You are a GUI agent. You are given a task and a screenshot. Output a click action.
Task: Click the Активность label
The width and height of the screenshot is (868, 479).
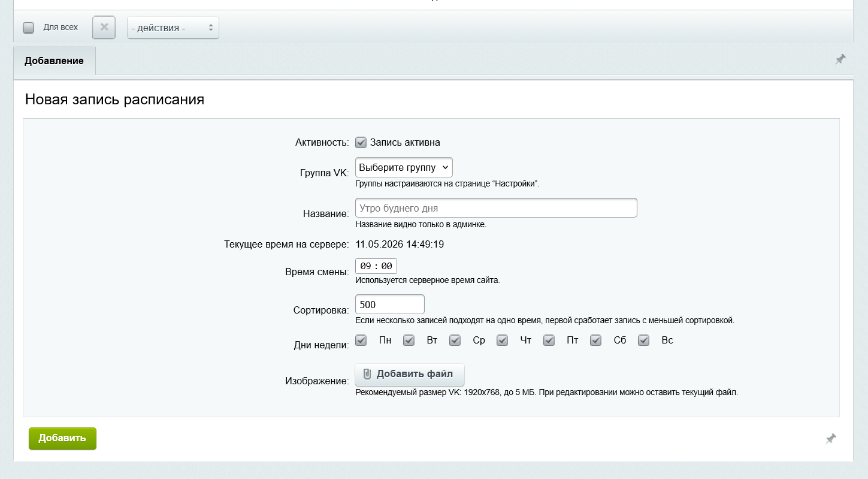click(322, 143)
